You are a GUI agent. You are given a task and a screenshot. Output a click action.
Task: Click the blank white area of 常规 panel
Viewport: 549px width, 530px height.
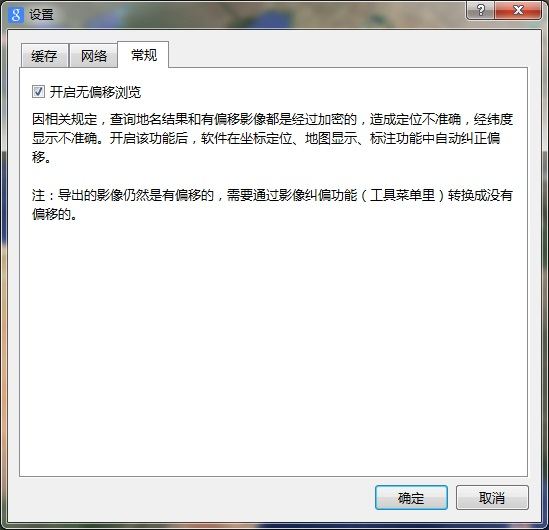tap(273, 347)
